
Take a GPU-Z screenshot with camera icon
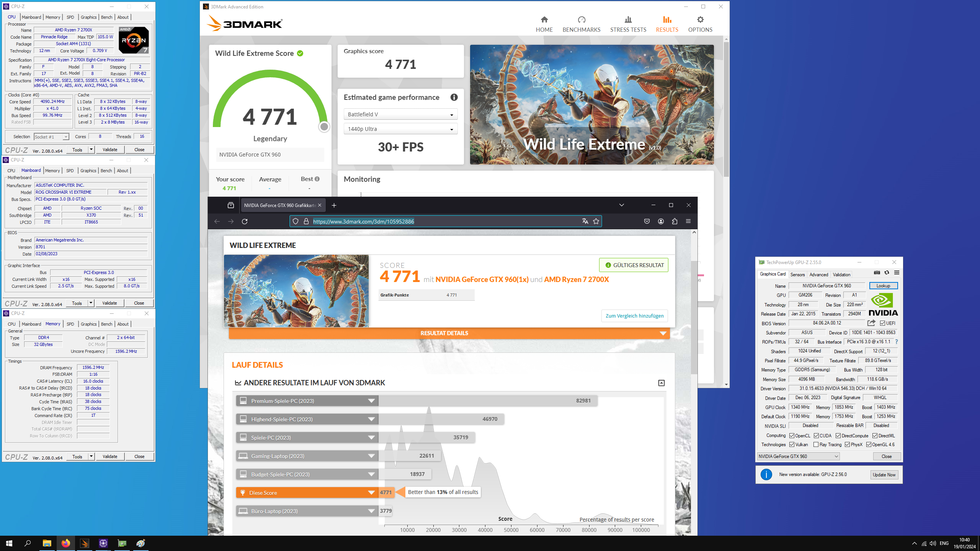[x=877, y=272]
